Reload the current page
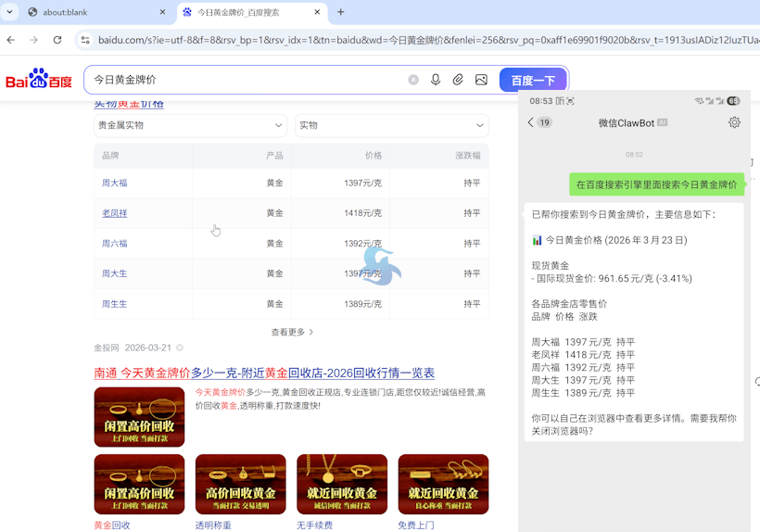 (x=57, y=40)
